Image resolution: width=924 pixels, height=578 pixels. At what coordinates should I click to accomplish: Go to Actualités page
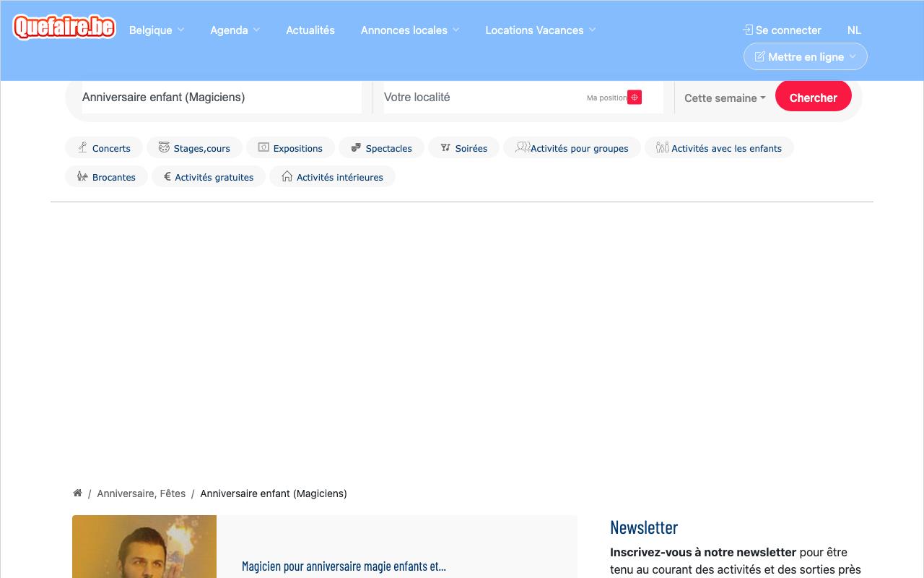[310, 30]
